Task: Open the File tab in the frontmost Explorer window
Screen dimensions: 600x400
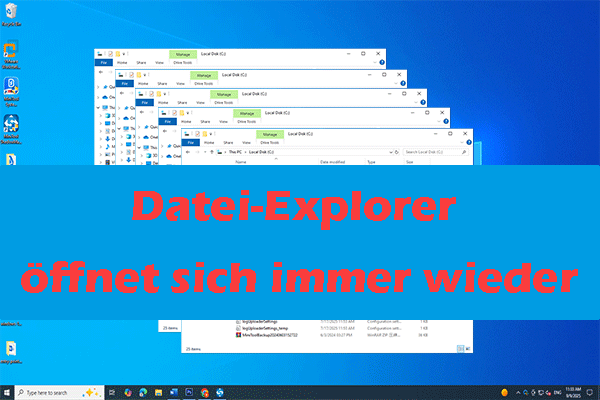Action: coord(191,142)
